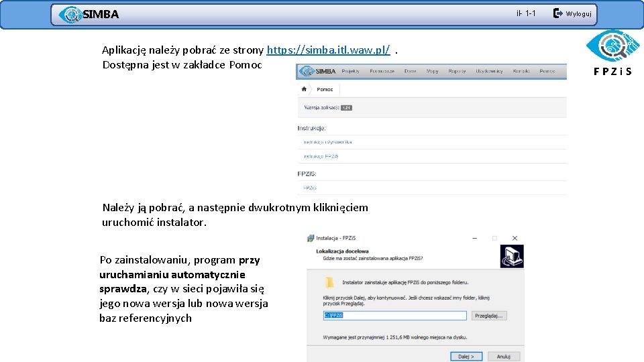
Task: Open the Mapy menu
Action: 432,71
